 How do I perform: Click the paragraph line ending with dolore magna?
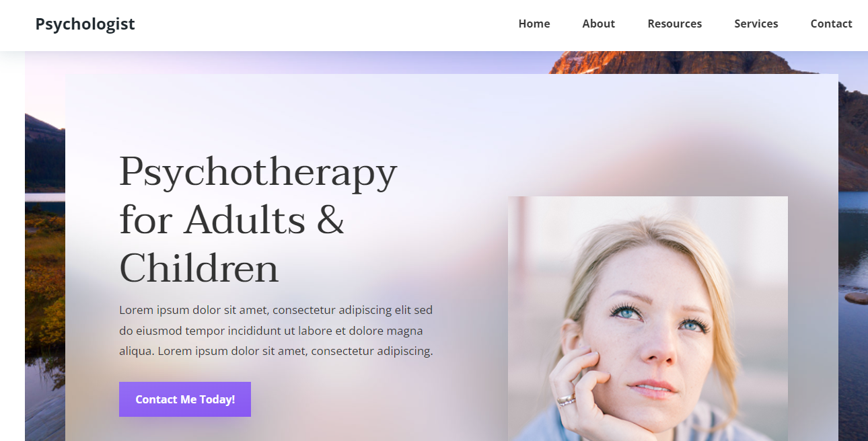click(x=271, y=331)
